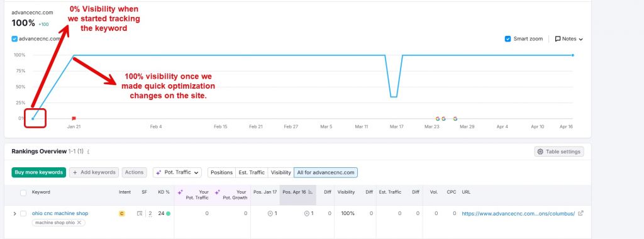Click the Keyword column header
This screenshot has height=239, width=644.
[41, 192]
